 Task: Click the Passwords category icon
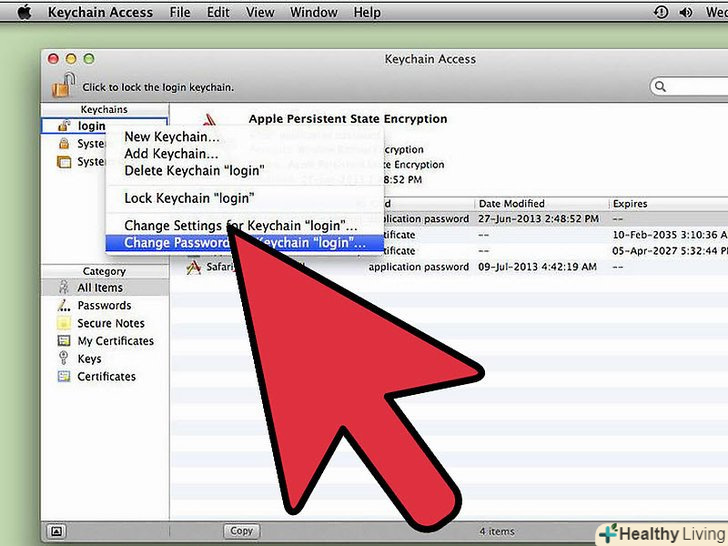pyautogui.click(x=64, y=305)
